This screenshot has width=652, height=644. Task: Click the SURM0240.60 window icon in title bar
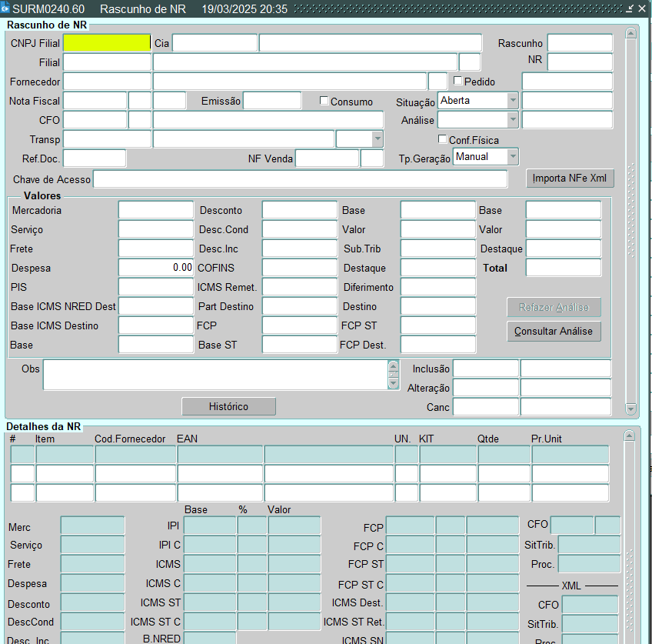pos(6,8)
